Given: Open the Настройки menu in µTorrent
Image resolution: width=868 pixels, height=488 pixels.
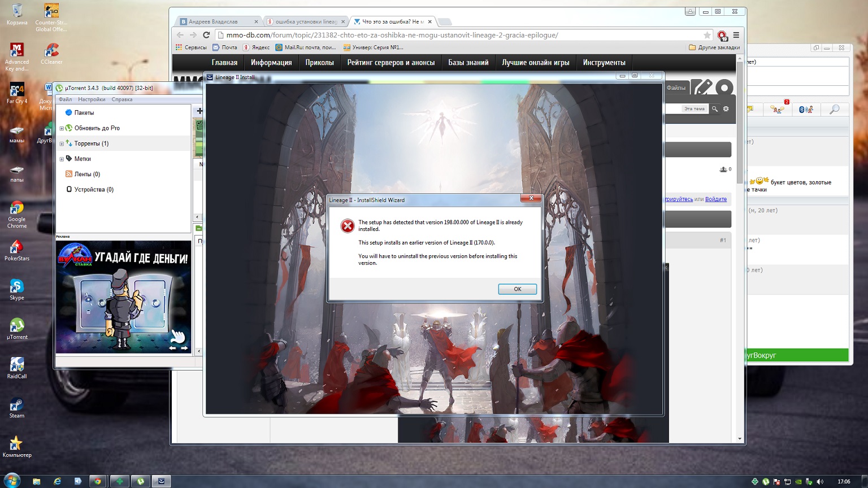Looking at the screenshot, I should (92, 99).
